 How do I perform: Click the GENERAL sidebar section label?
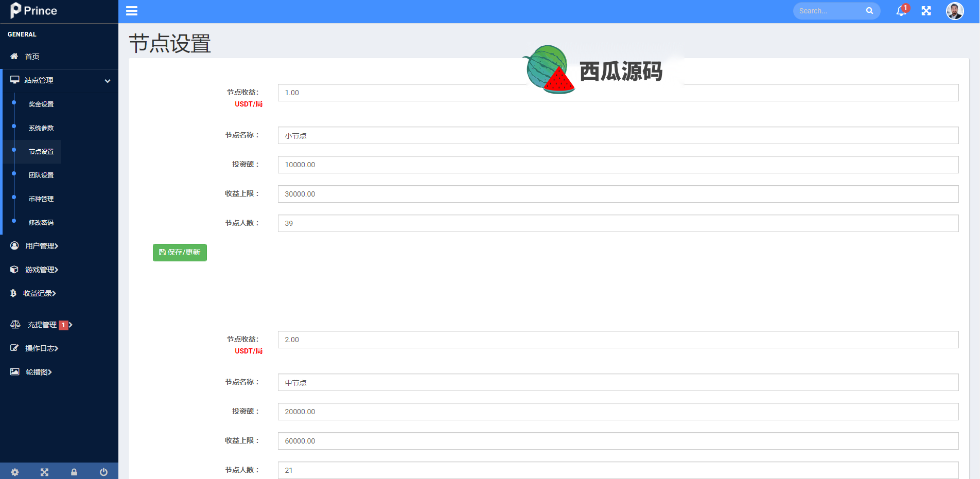click(x=22, y=34)
